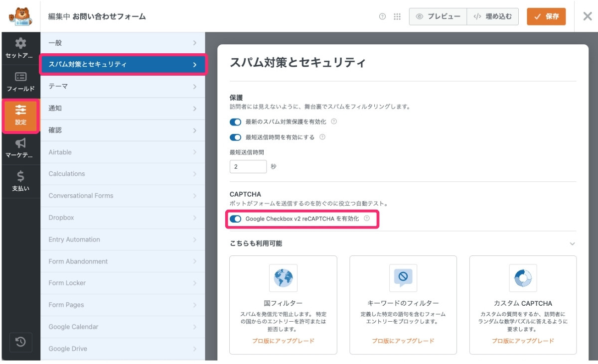Open the マーケティング sidebar panel
The image size is (598, 364).
(20, 148)
